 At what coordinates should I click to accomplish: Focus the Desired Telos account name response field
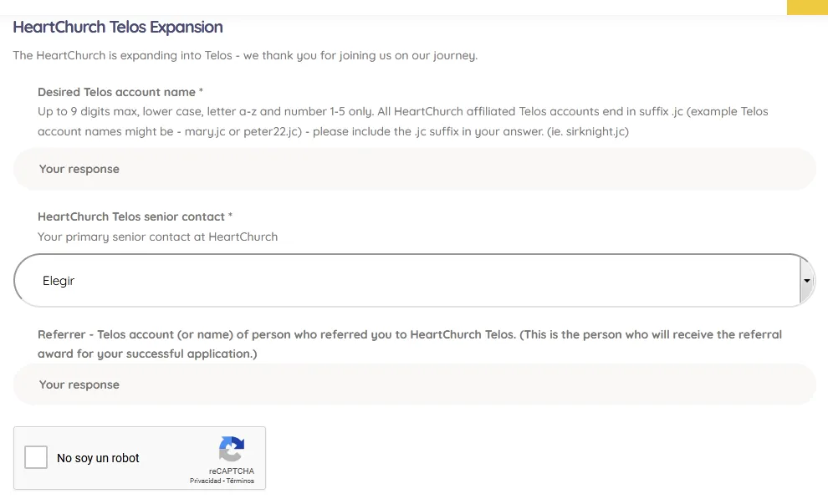415,169
